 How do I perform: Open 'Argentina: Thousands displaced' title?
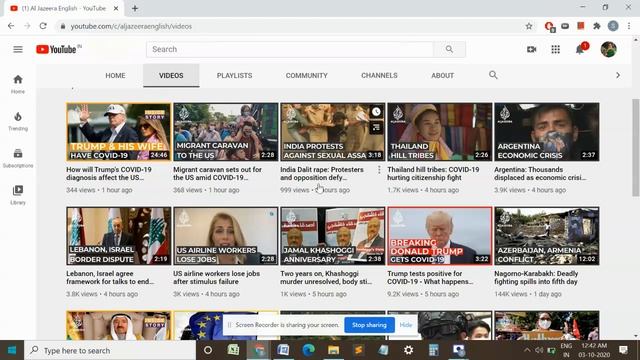pos(540,173)
